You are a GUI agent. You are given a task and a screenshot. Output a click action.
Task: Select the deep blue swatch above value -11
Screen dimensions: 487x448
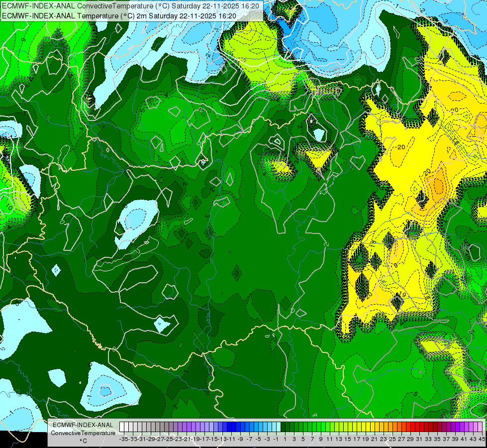click(229, 427)
